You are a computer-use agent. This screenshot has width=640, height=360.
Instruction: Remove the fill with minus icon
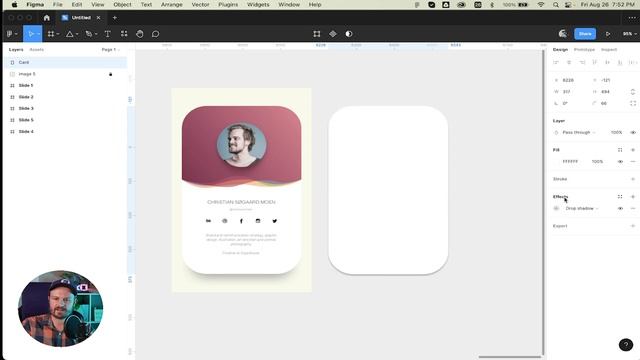tap(633, 162)
